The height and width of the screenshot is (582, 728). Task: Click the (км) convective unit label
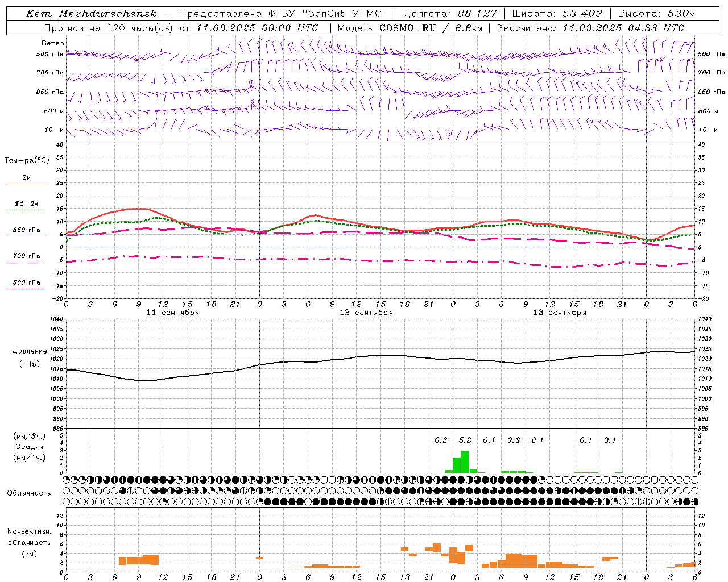click(x=29, y=554)
